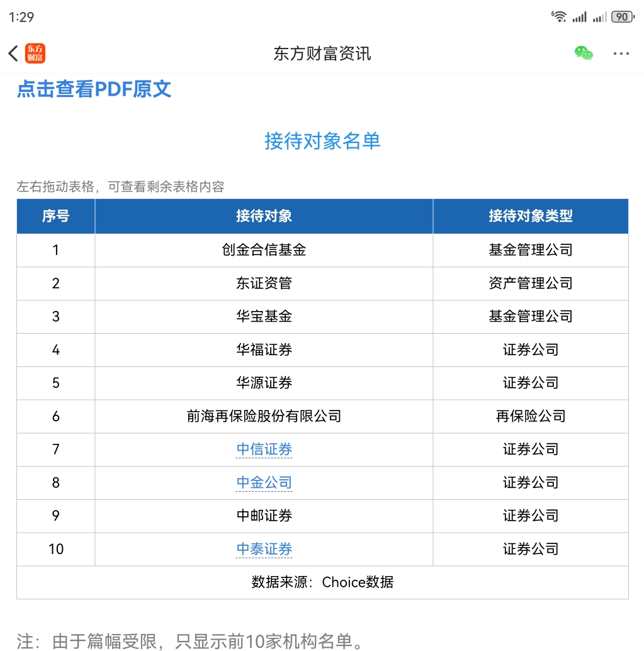Open the 东方财富 app logo
644x651 pixels.
[x=35, y=54]
